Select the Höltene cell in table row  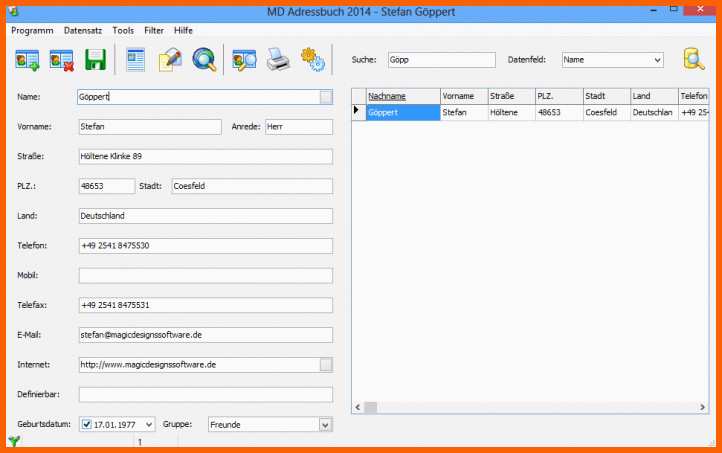click(511, 112)
